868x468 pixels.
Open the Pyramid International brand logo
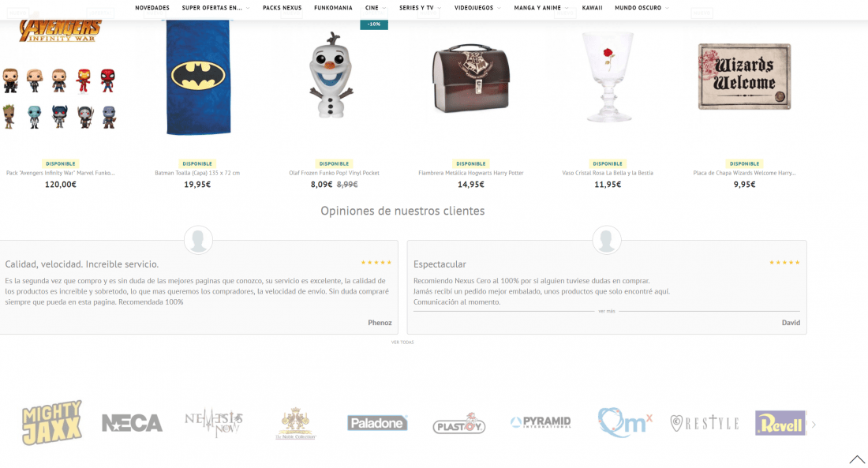pos(541,422)
